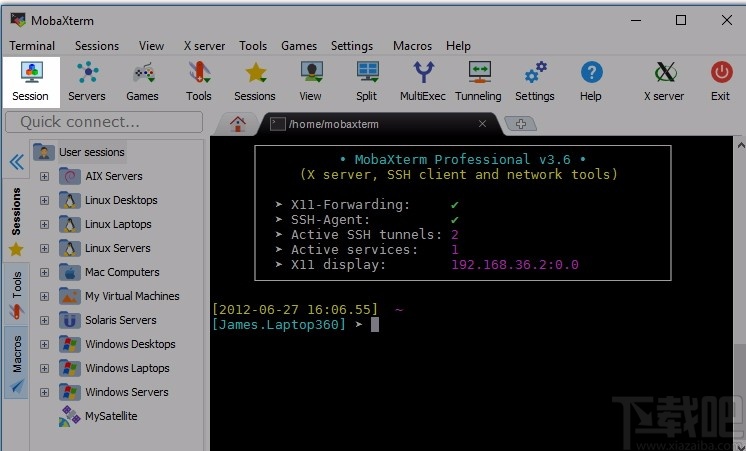746x451 pixels.
Task: Click the Sessions star toolbar icon
Action: pos(255,82)
